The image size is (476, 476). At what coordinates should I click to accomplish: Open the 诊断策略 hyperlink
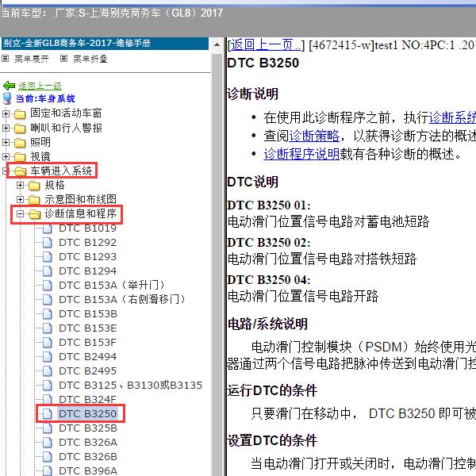click(314, 136)
